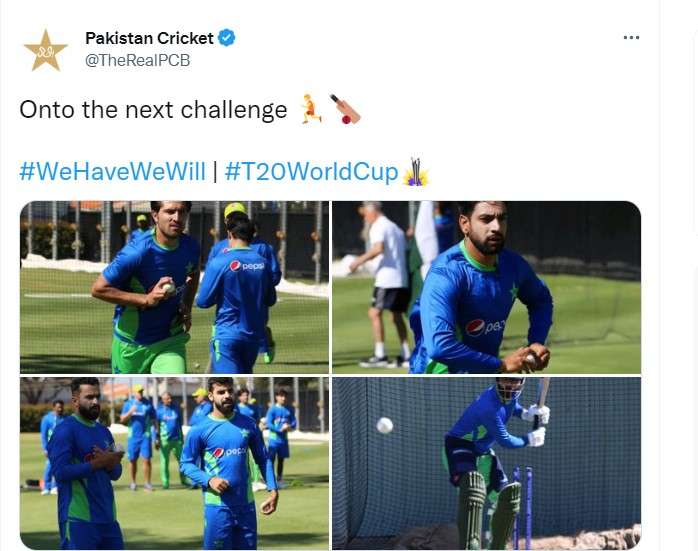Open the photo of two players standing on grass
Viewport: 698px width, 551px height.
(x=174, y=463)
